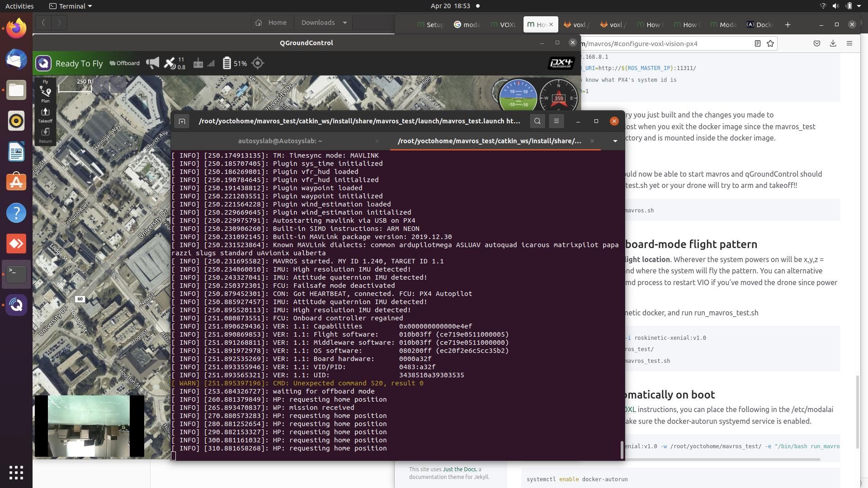Open the terminal tab list dropdown arrow
This screenshot has height=488, width=868.
click(615, 141)
